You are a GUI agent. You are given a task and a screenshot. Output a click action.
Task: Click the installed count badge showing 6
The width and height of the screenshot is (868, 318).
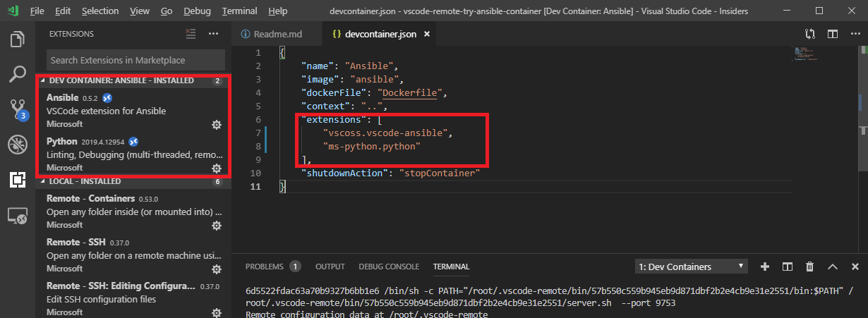pyautogui.click(x=217, y=182)
